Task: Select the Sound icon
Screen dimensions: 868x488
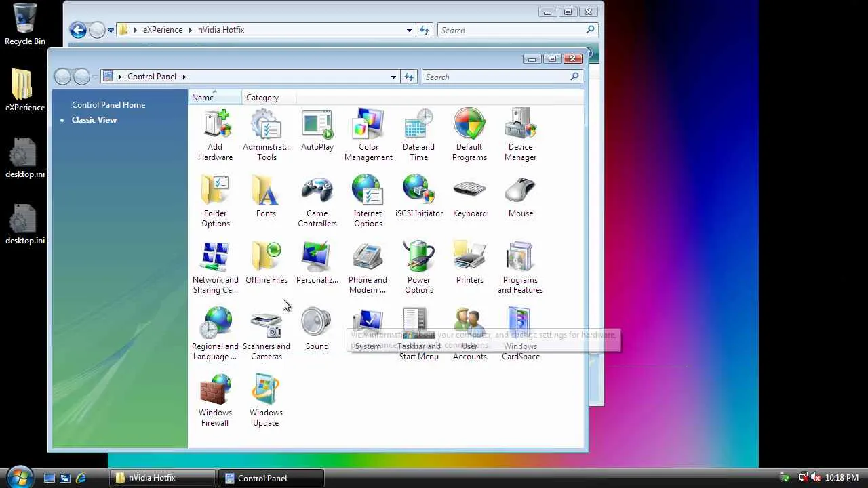Action: click(317, 330)
